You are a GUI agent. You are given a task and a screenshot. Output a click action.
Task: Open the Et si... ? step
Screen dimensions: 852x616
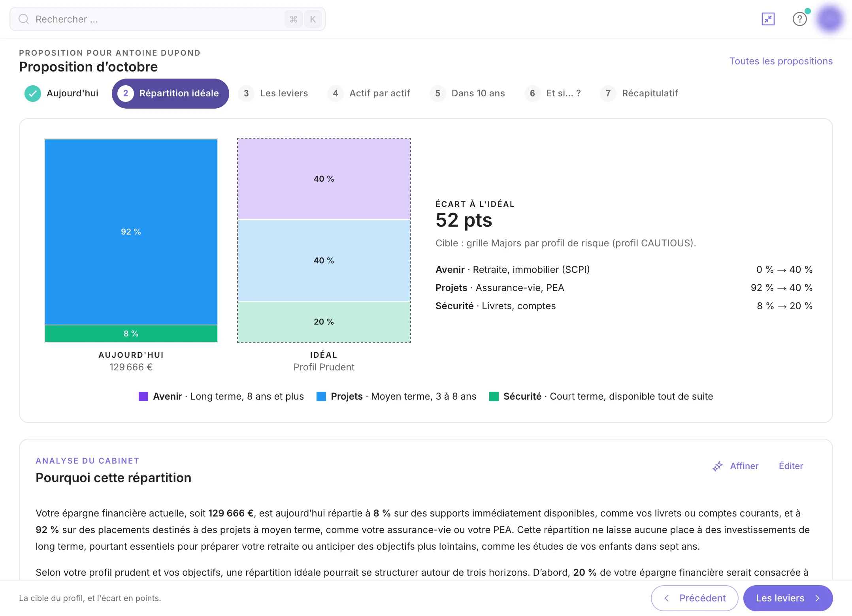pyautogui.click(x=553, y=94)
